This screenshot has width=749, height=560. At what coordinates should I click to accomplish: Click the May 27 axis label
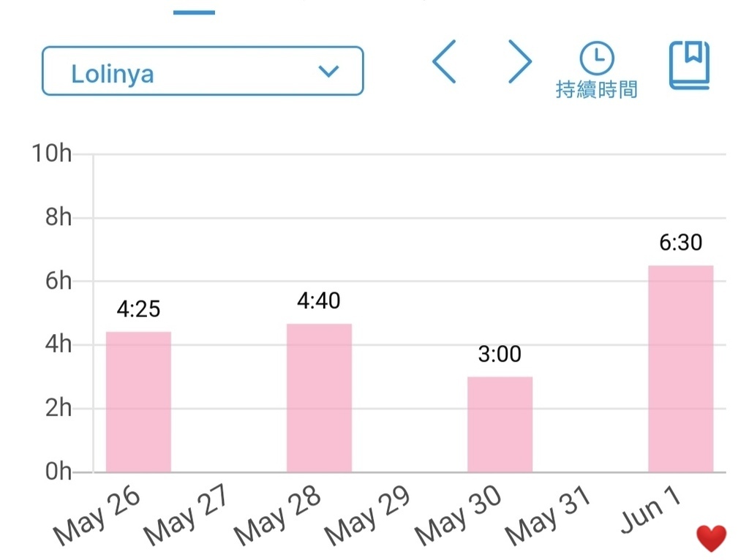(186, 516)
